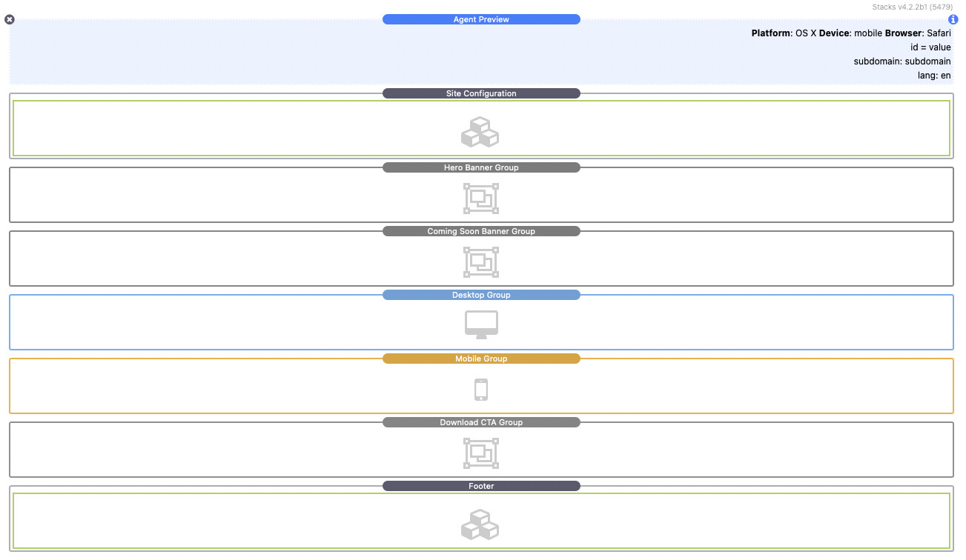The height and width of the screenshot is (560, 966).
Task: Select the Footer title label
Action: tap(481, 486)
